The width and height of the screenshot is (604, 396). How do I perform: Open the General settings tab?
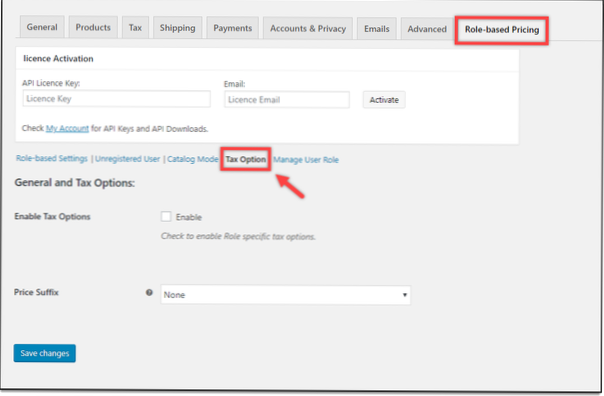point(42,27)
